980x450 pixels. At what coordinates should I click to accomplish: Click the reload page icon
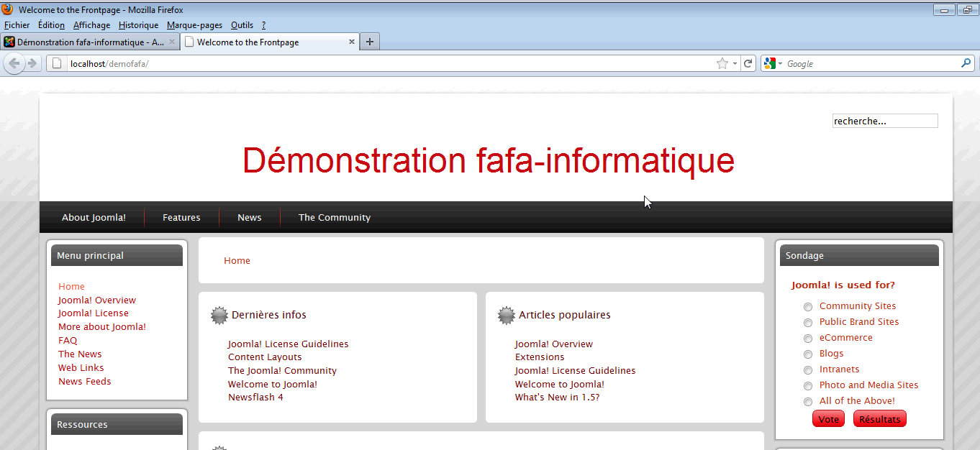(x=748, y=63)
